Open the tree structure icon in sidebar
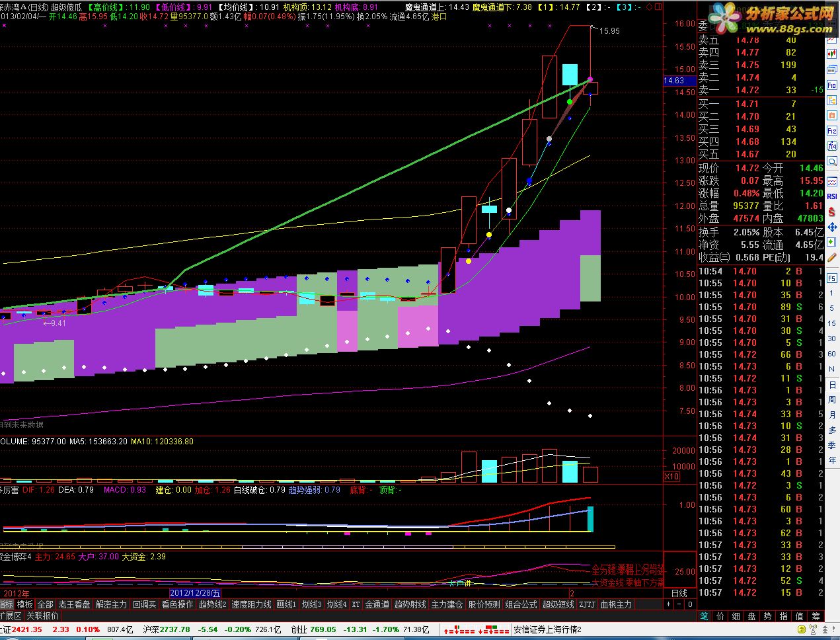 tap(832, 100)
